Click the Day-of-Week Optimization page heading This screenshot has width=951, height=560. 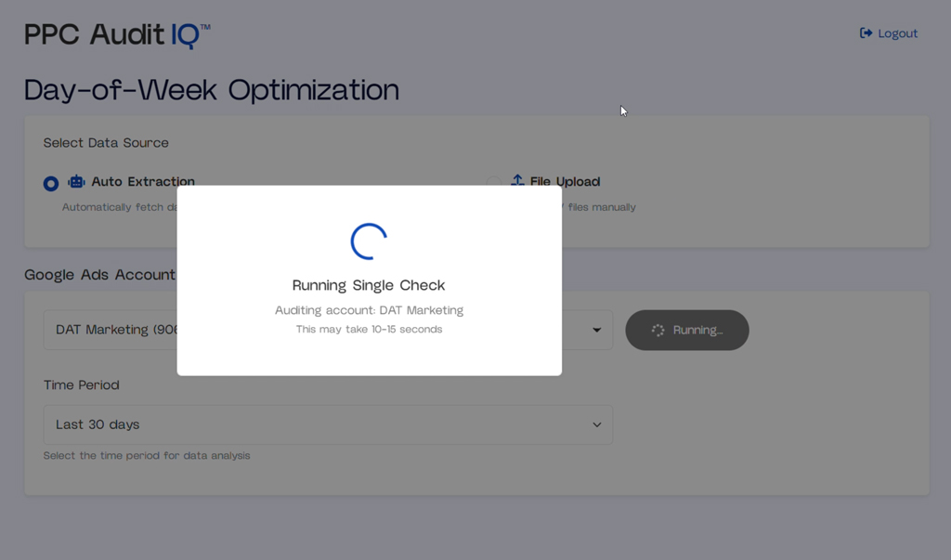[212, 90]
